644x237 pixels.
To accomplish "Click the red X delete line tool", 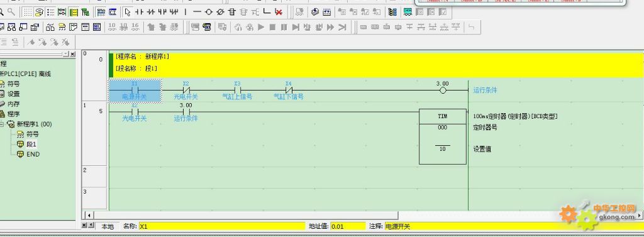I will (279, 13).
